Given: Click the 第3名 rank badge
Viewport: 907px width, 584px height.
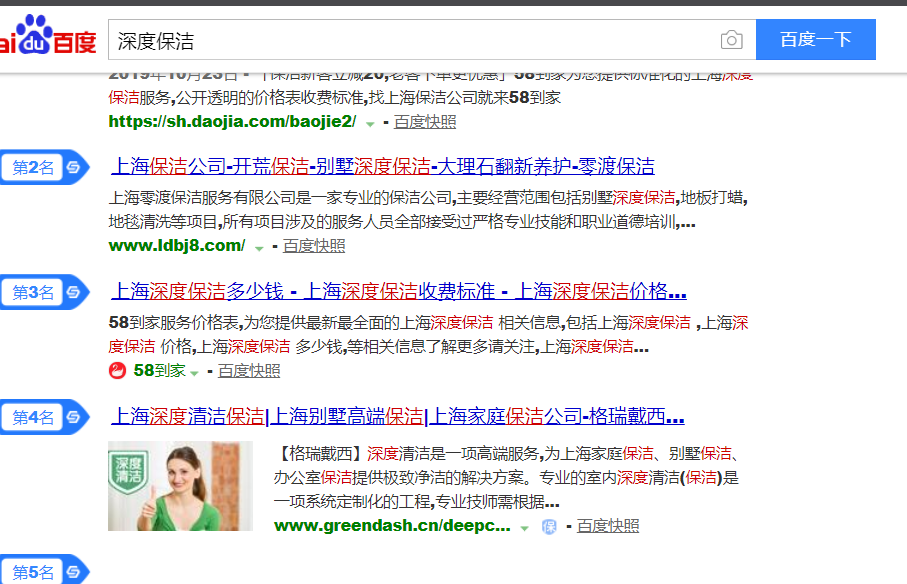Looking at the screenshot, I should tap(44, 292).
